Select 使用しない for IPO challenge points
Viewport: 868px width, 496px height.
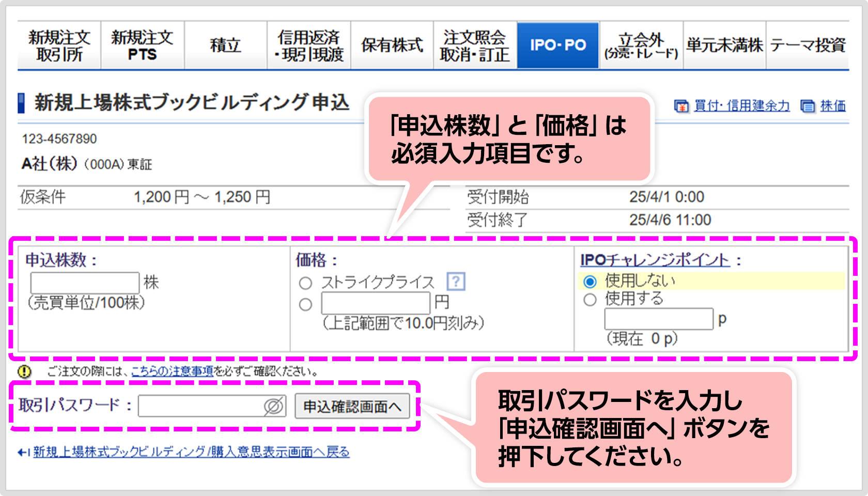tap(590, 282)
